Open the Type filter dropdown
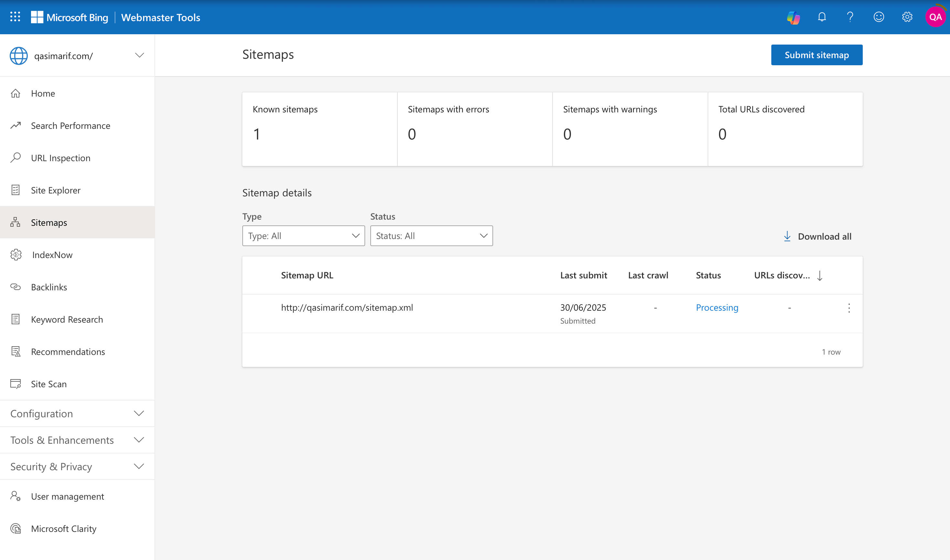 [303, 235]
